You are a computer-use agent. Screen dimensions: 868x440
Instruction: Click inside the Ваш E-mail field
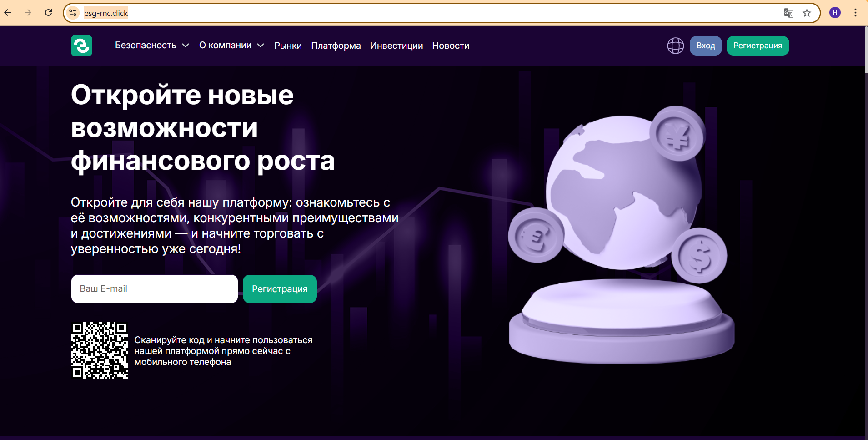tap(154, 289)
